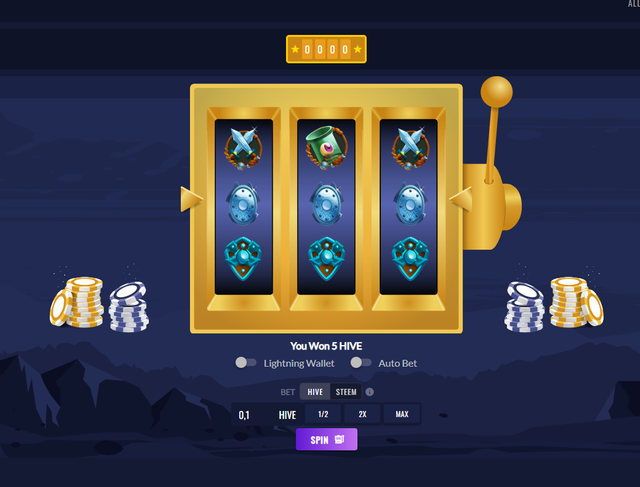The width and height of the screenshot is (640, 487).
Task: Enable the Lightning Wallet toggle
Action: (246, 362)
